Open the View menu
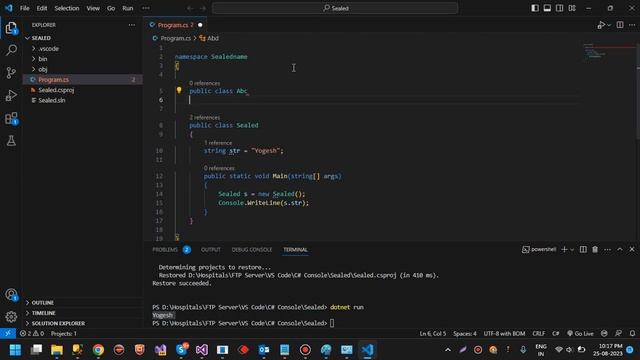 (93, 8)
